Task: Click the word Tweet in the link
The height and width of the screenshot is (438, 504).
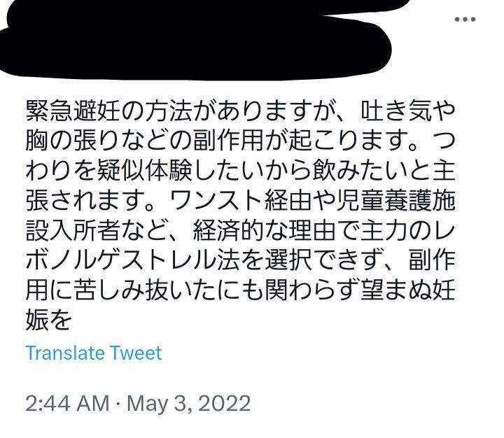Action: coord(136,353)
